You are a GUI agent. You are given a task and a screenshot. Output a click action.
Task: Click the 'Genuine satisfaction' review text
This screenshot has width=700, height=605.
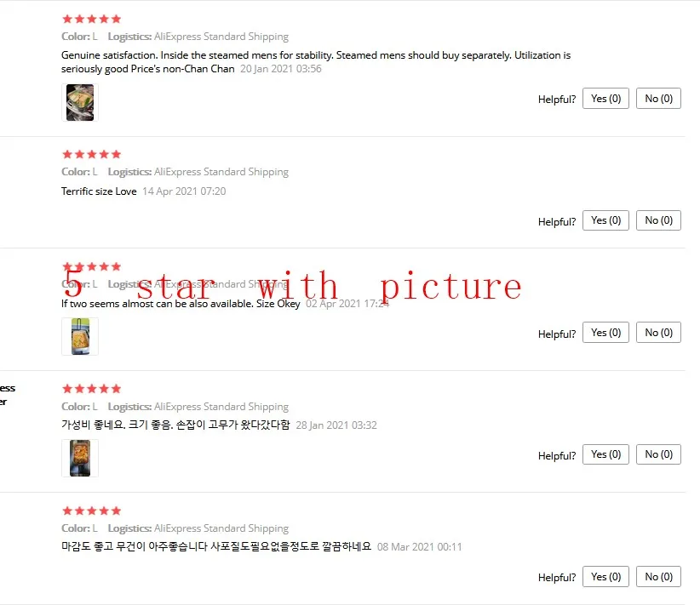coord(316,62)
